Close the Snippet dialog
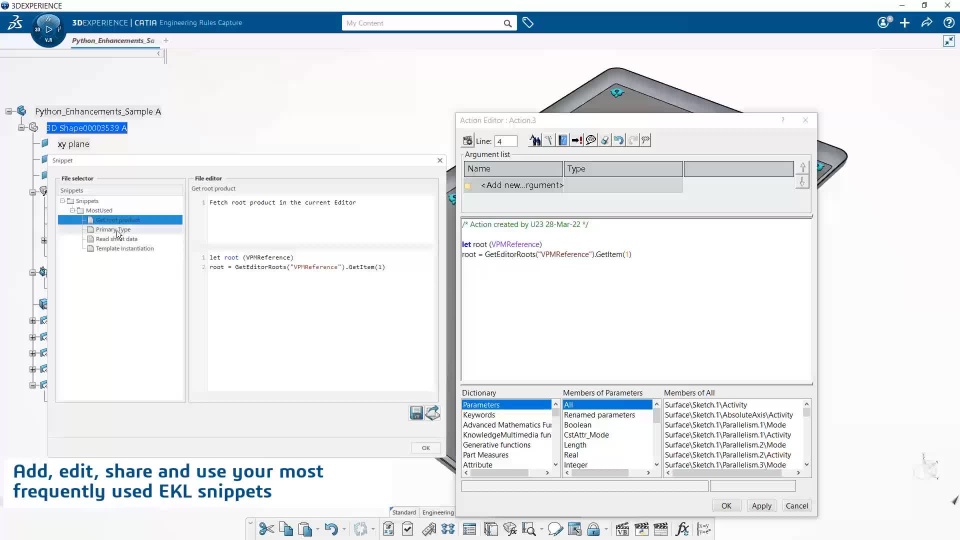Image resolution: width=960 pixels, height=540 pixels. pos(440,160)
